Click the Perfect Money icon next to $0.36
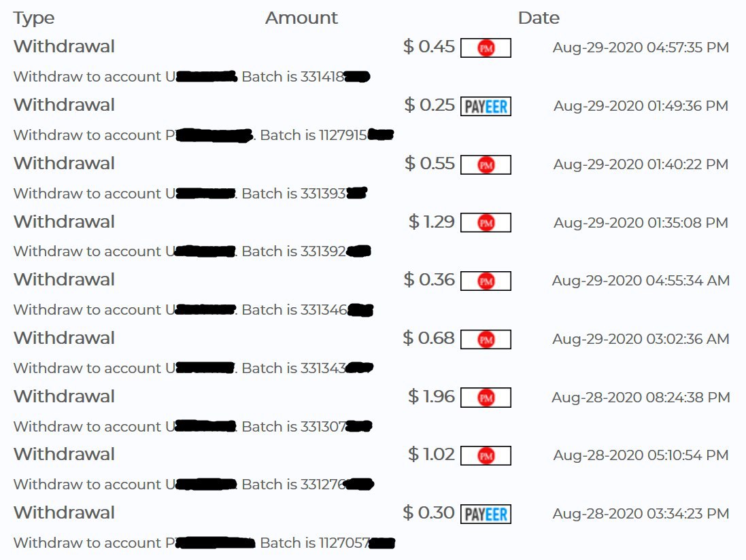Image resolution: width=746 pixels, height=560 pixels. 486,281
